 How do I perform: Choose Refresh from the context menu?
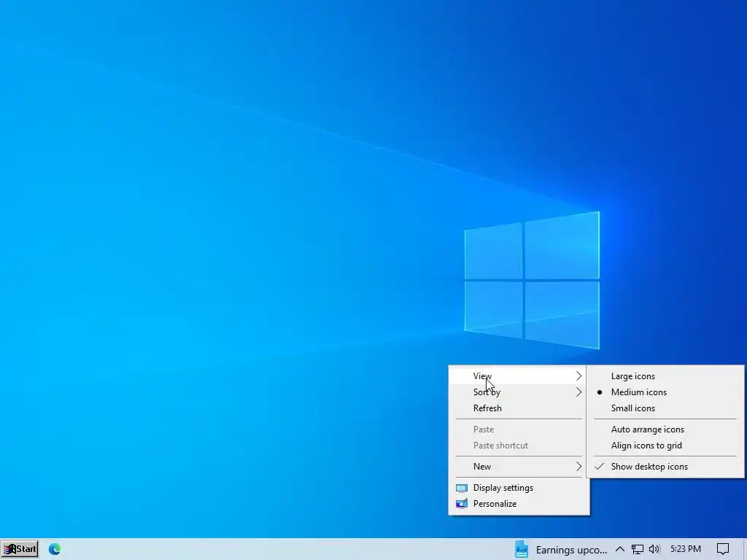tap(519, 408)
